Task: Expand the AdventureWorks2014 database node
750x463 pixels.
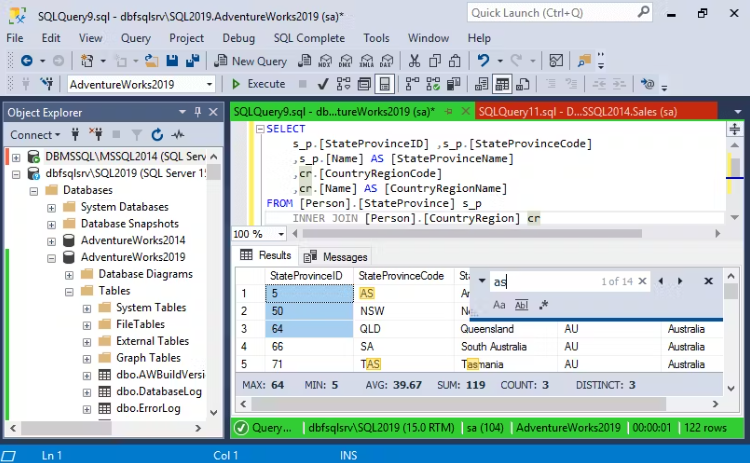Action: (51, 242)
